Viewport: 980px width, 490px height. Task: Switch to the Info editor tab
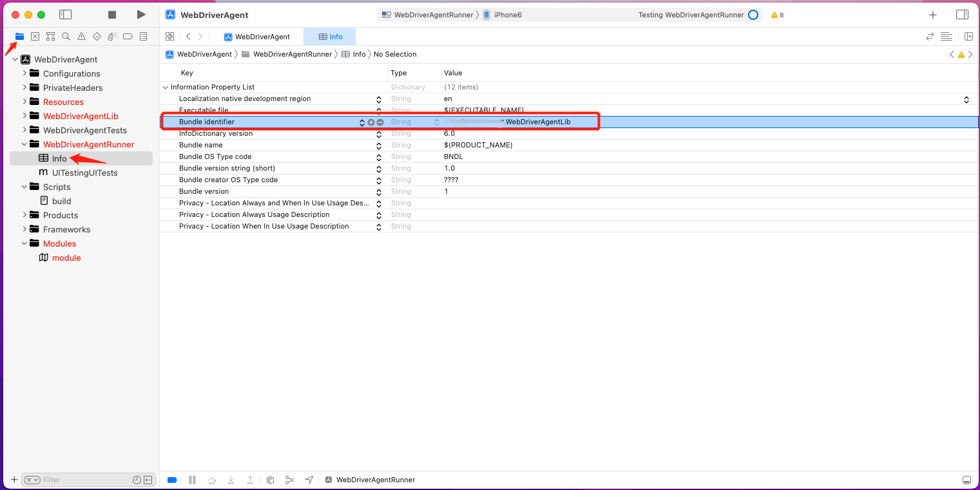click(330, 37)
